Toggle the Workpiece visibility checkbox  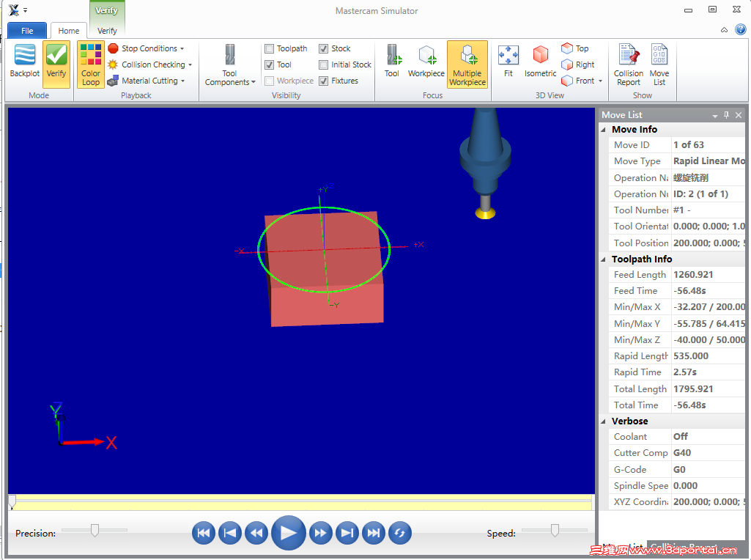(x=269, y=81)
